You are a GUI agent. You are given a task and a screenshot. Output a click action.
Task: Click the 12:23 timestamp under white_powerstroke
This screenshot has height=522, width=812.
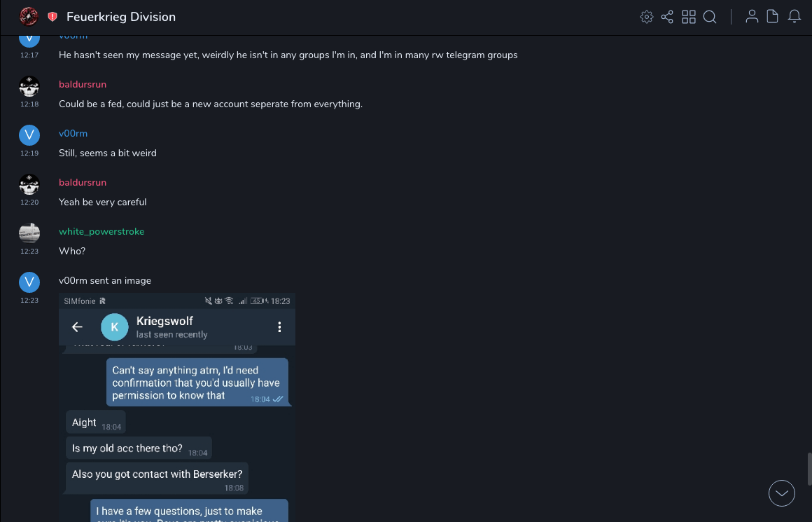(x=29, y=251)
